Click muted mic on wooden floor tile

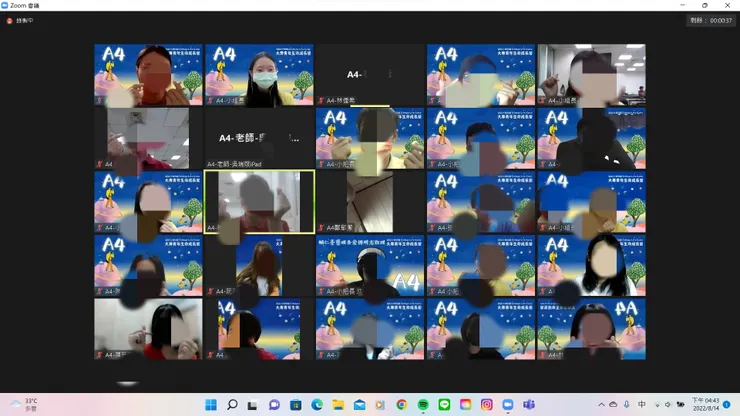pyautogui.click(x=321, y=228)
